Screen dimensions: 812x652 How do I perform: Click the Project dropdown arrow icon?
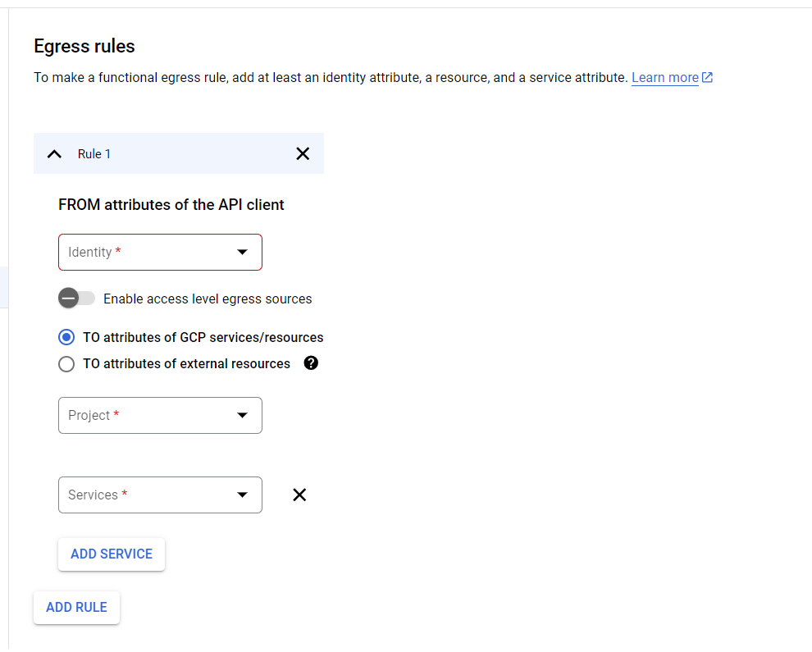[x=242, y=415]
